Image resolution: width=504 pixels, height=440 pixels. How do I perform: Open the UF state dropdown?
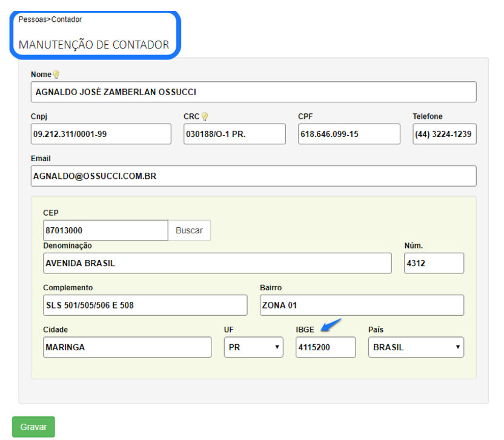253,347
